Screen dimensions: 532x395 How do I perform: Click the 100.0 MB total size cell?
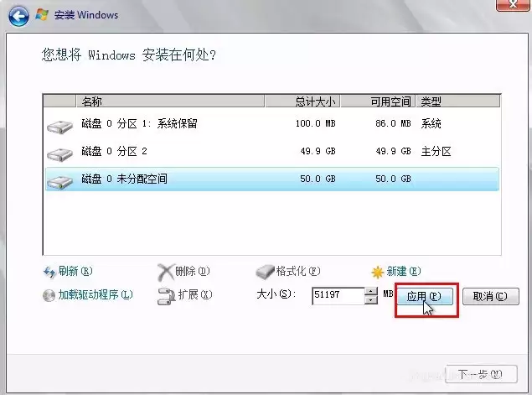(x=316, y=123)
